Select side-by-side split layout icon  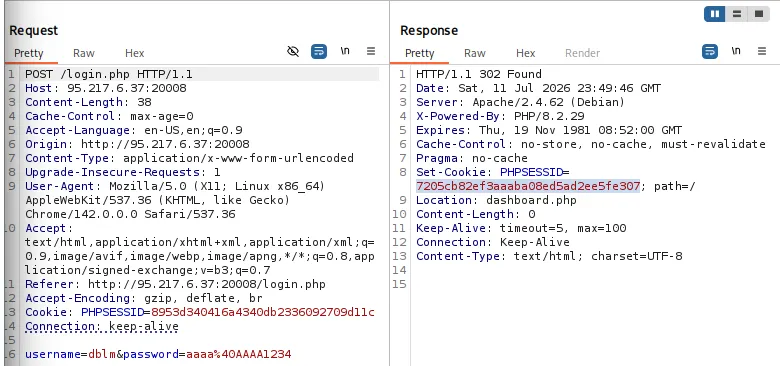point(715,14)
